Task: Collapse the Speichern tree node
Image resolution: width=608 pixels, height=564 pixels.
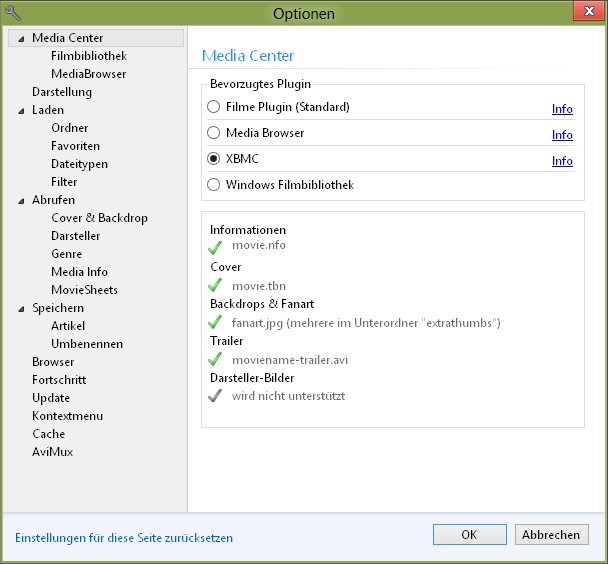Action: click(x=21, y=309)
